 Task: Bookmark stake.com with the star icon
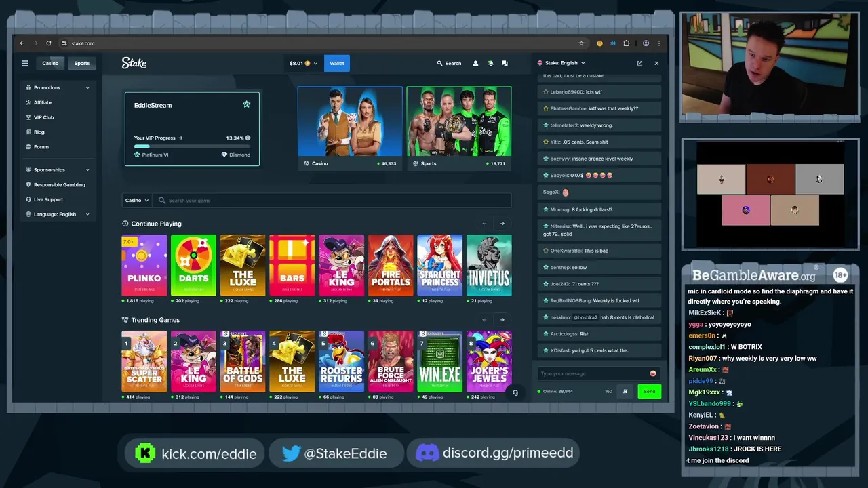tap(581, 43)
